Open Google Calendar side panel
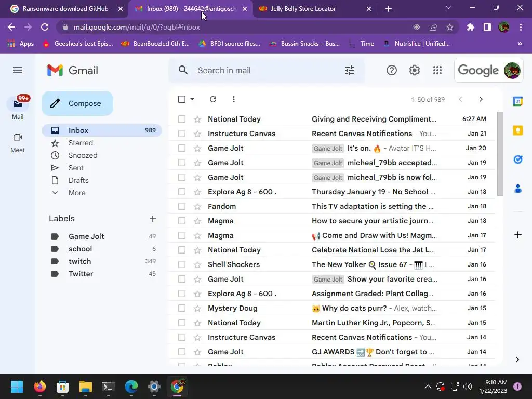 pyautogui.click(x=518, y=101)
